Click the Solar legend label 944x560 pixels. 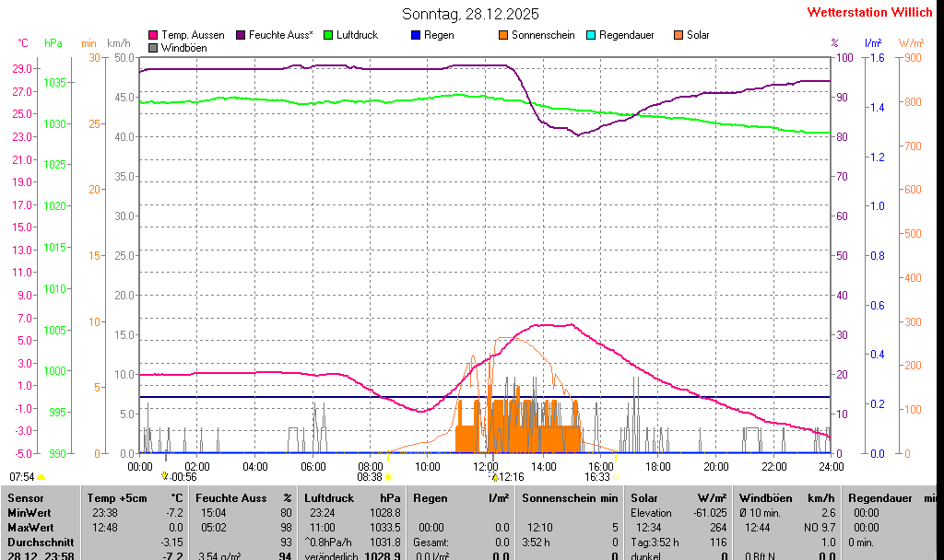[x=698, y=35]
